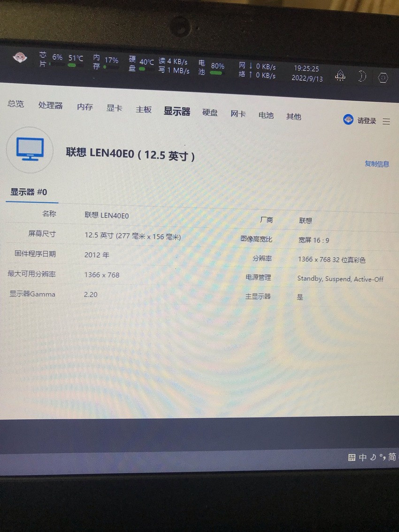Screen dimensions: 399x532
Task: Toggle the IME punctuation mode icon
Action: (383, 457)
